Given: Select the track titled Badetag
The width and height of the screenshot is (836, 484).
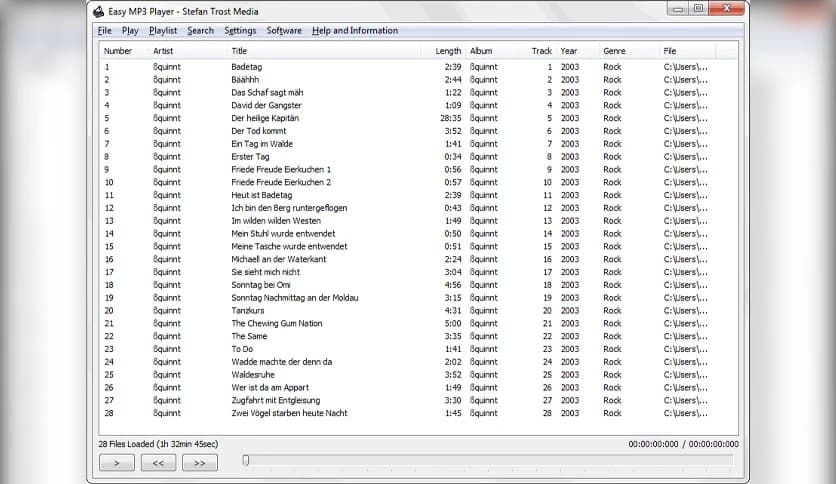Looking at the screenshot, I should tap(246, 67).
